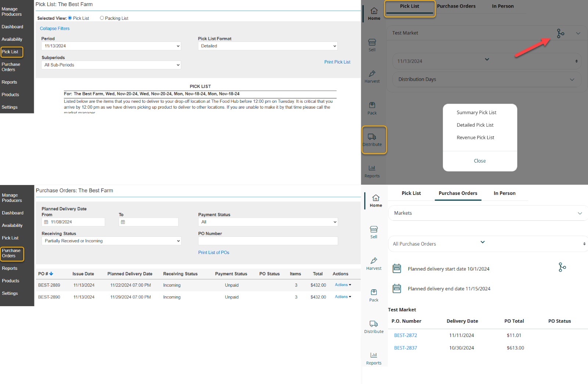Open the Harvest icon in bottom sidebar
The height and width of the screenshot is (384, 588).
pos(374,261)
